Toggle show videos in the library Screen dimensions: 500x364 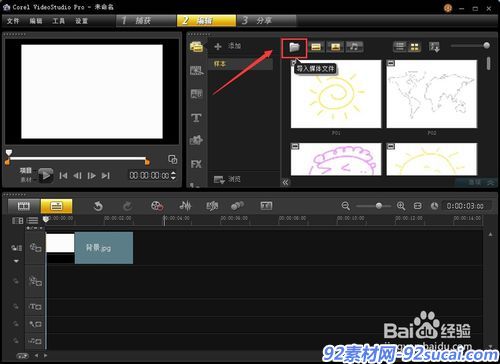pos(316,47)
